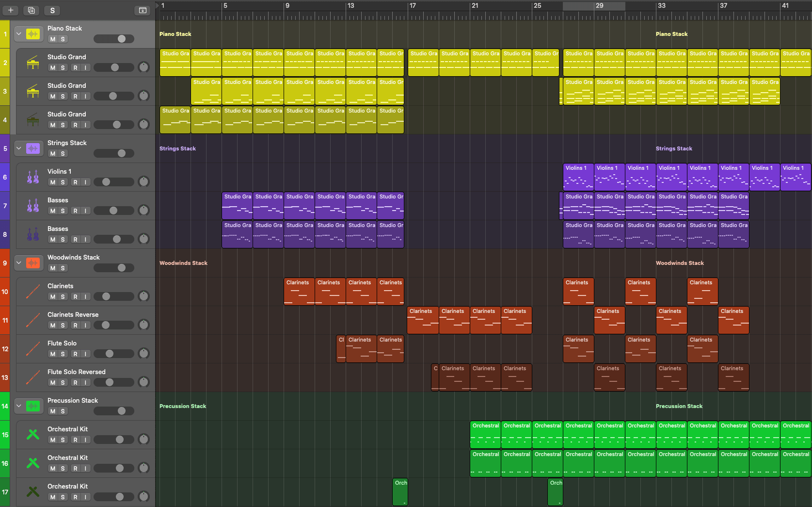The height and width of the screenshot is (507, 812).
Task: Solo the Strings Stack track
Action: coord(63,154)
